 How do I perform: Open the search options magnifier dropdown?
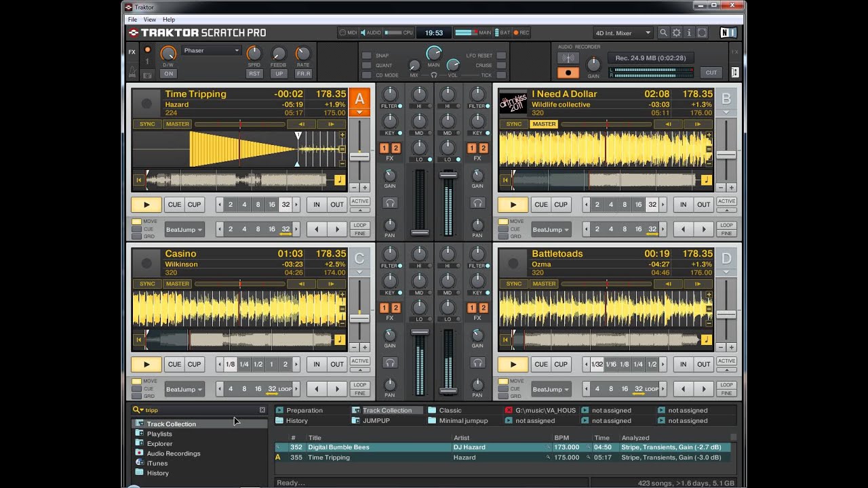pyautogui.click(x=138, y=410)
